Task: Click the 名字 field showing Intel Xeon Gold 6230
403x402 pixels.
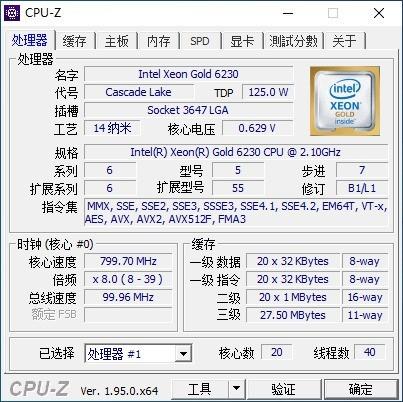Action: point(189,74)
